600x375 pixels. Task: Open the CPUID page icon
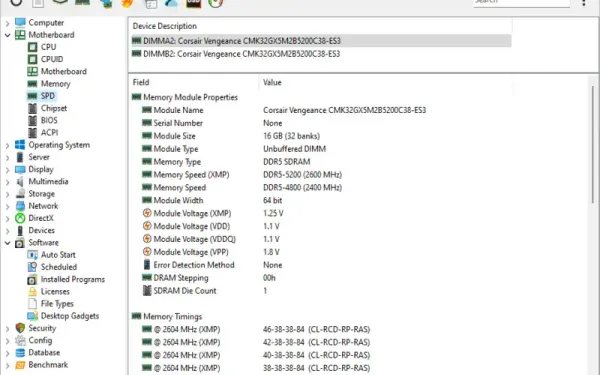[33, 59]
